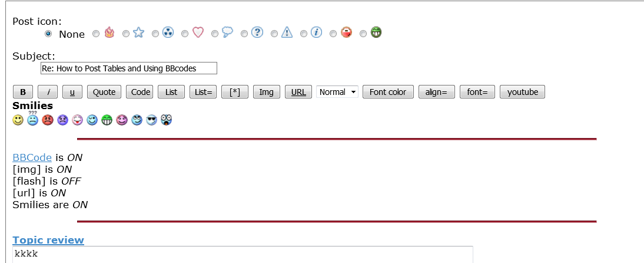The width and height of the screenshot is (644, 263).
Task: Choose the fire post icon radio button
Action: pos(96,34)
